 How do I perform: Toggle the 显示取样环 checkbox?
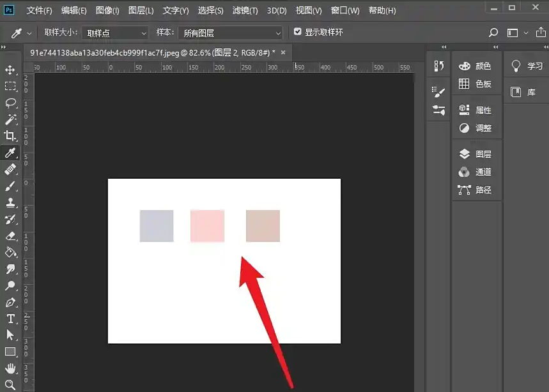click(297, 32)
